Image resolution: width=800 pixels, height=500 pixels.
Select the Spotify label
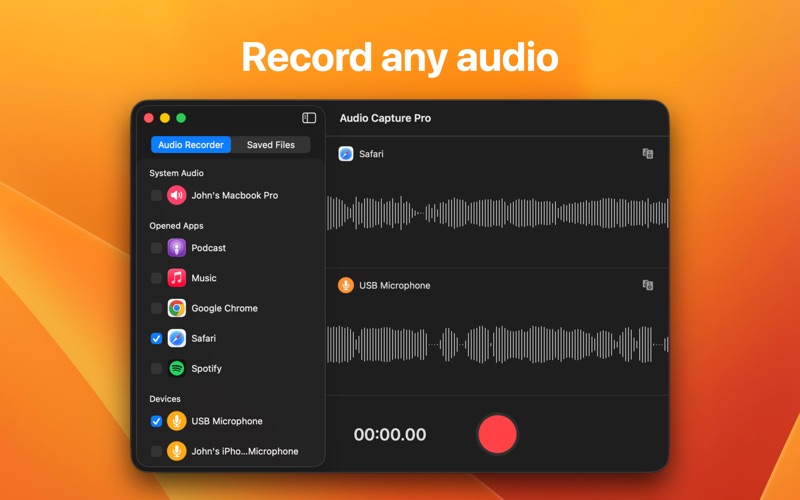(x=207, y=368)
